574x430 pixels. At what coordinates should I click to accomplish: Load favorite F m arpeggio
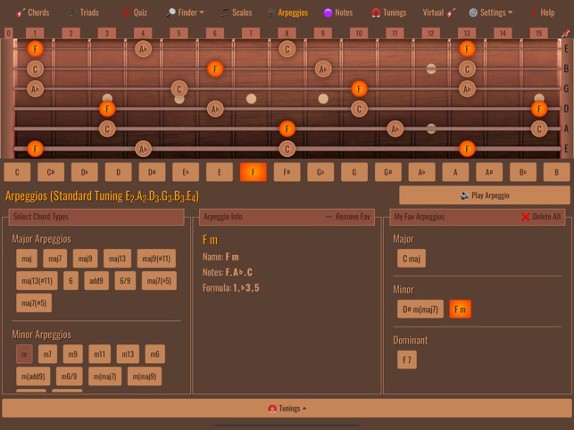pyautogui.click(x=460, y=309)
